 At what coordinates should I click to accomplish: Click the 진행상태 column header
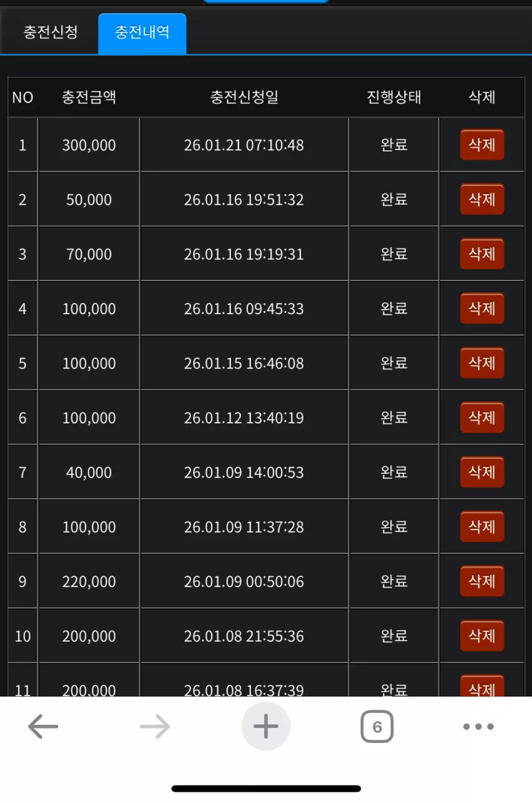click(394, 97)
